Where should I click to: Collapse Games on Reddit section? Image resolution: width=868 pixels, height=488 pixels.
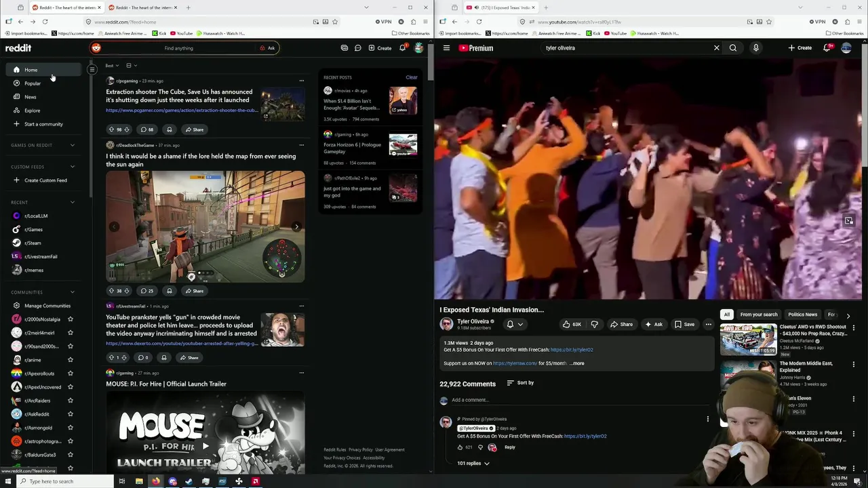click(x=73, y=145)
